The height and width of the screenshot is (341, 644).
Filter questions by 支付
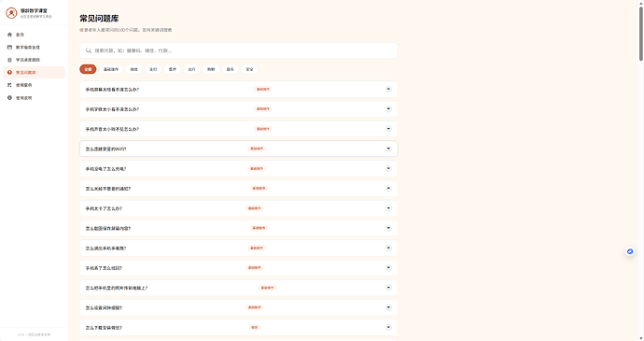153,69
